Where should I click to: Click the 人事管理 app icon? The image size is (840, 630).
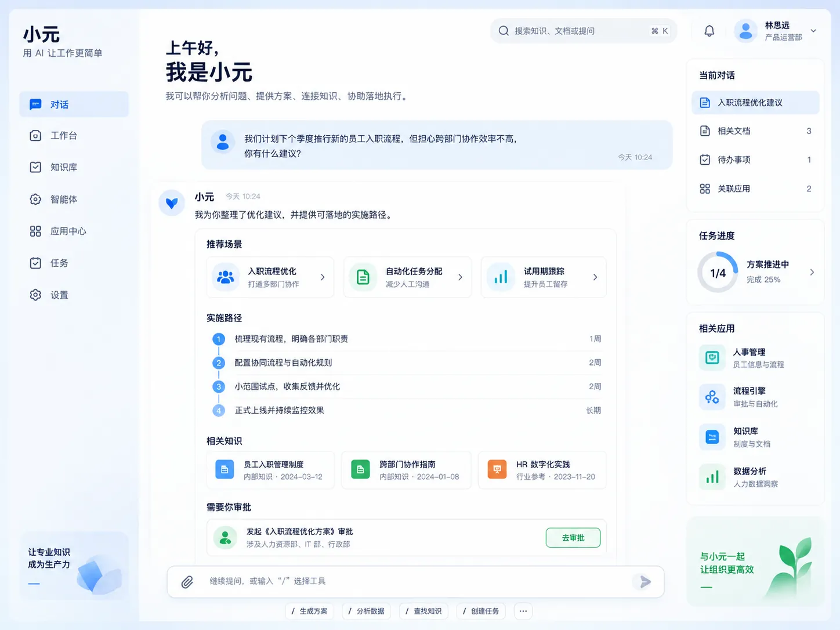click(712, 358)
